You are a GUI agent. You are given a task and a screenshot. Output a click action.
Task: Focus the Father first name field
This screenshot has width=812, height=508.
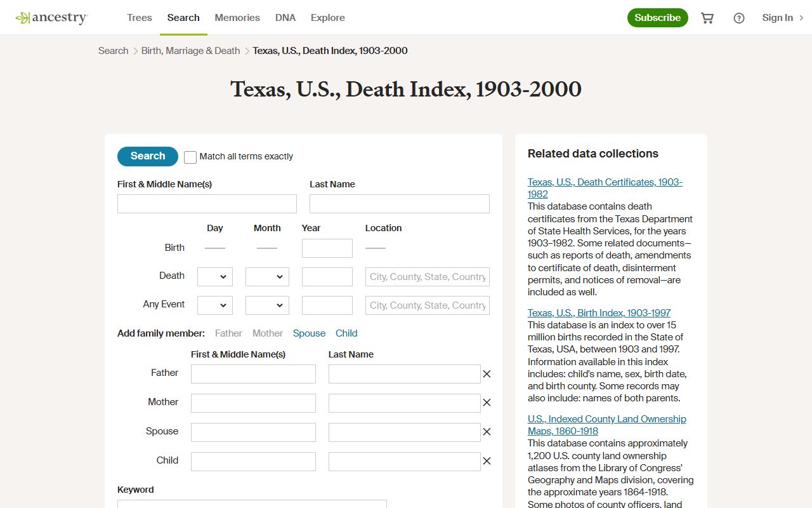pyautogui.click(x=253, y=374)
